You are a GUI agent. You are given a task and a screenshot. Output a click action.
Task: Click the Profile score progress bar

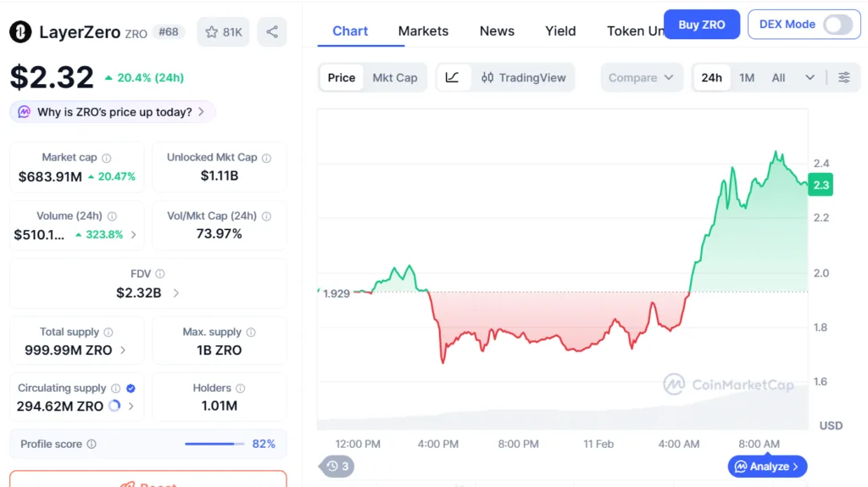point(214,444)
